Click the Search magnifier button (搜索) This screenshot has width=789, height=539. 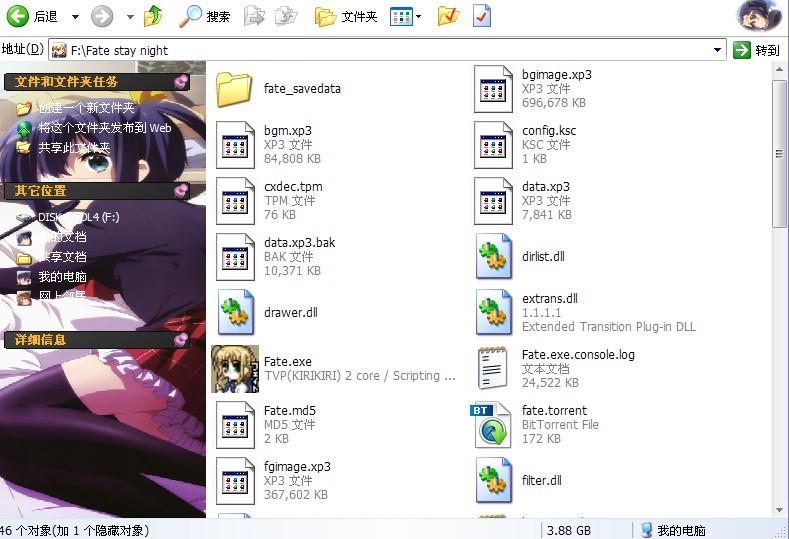pyautogui.click(x=205, y=16)
